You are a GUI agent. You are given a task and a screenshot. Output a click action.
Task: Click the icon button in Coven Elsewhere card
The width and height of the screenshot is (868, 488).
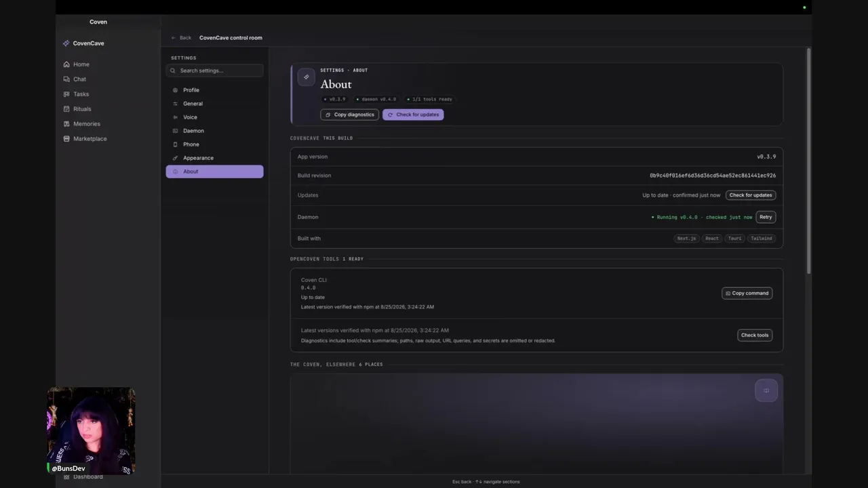coord(766,390)
